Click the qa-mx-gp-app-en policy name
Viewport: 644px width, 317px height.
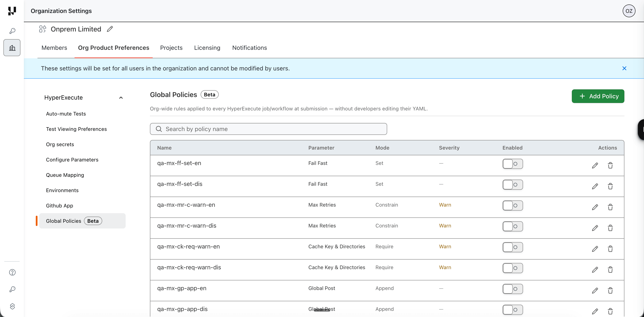tap(182, 288)
